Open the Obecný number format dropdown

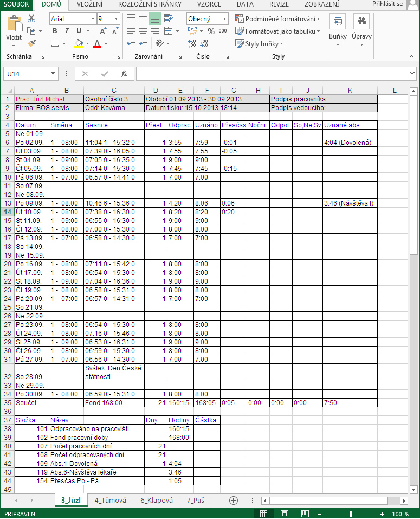coord(224,19)
